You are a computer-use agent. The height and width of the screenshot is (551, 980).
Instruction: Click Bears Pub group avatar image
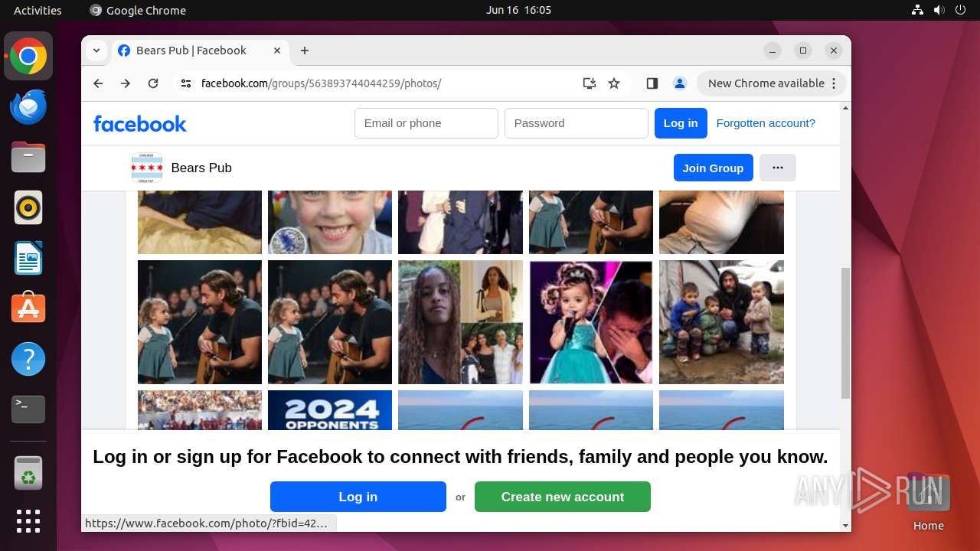[147, 168]
